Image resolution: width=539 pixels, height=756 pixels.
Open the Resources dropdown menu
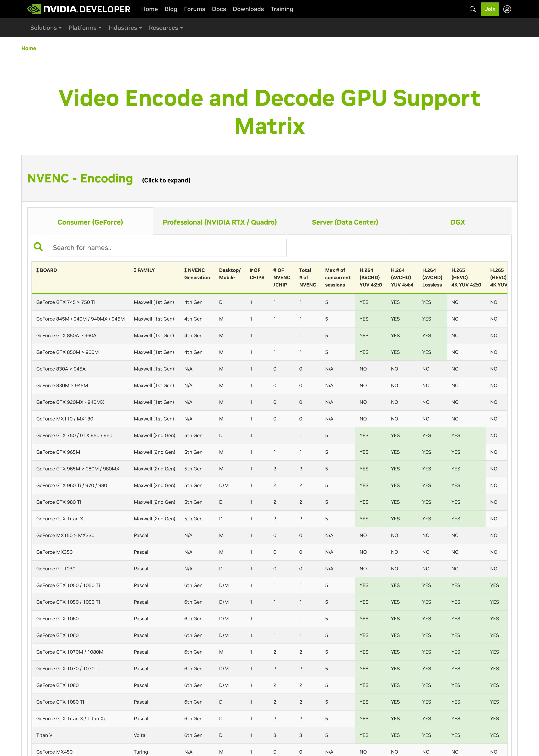point(166,28)
